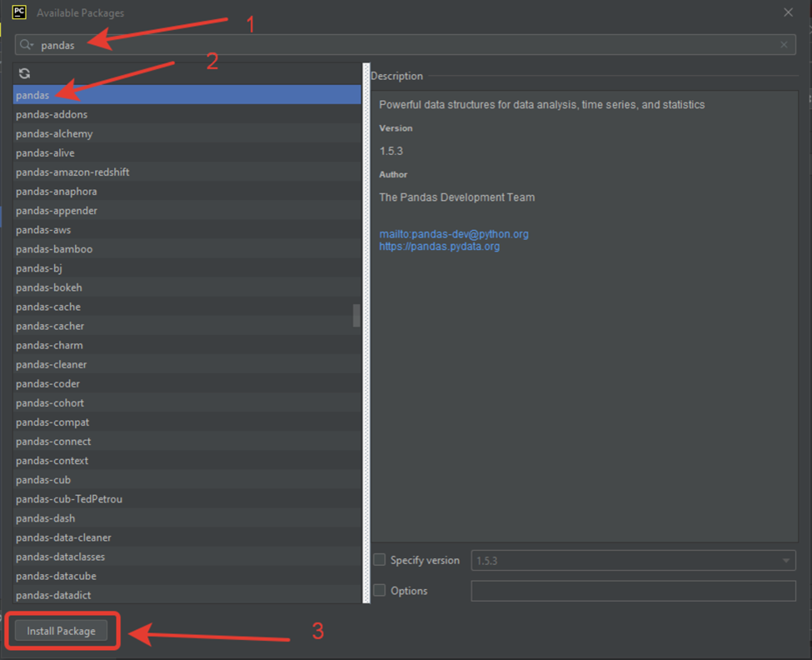Click the search magnifier icon

coord(26,45)
